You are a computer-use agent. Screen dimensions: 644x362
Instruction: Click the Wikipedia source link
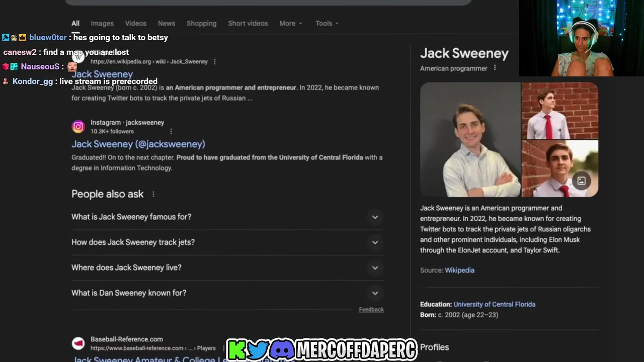pyautogui.click(x=459, y=270)
